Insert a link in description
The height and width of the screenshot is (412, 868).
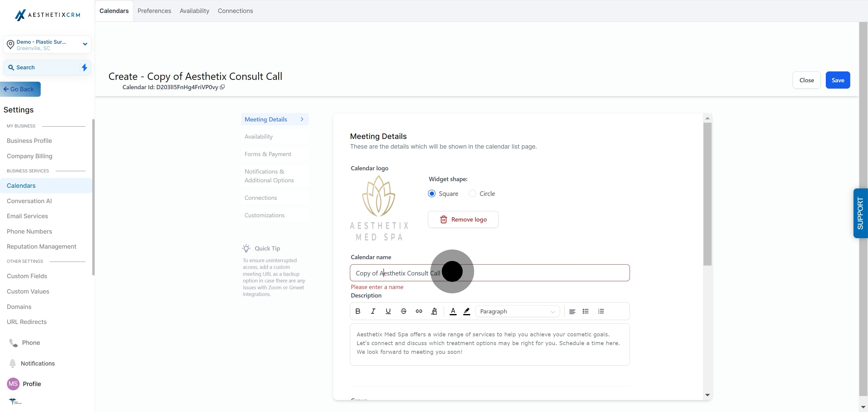coord(419,311)
